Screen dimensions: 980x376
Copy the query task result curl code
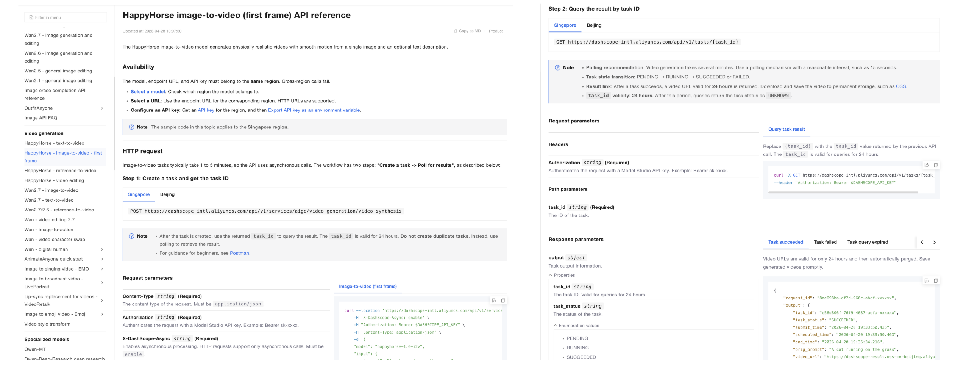coord(935,165)
